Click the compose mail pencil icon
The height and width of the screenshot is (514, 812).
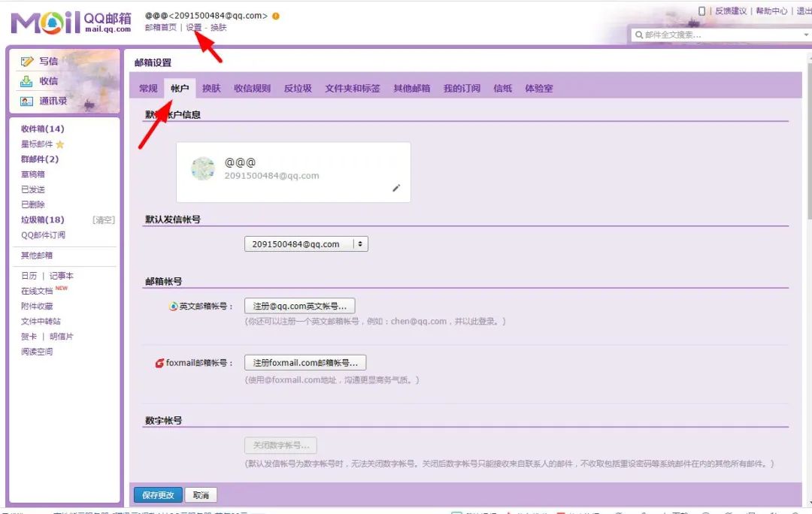pos(27,62)
